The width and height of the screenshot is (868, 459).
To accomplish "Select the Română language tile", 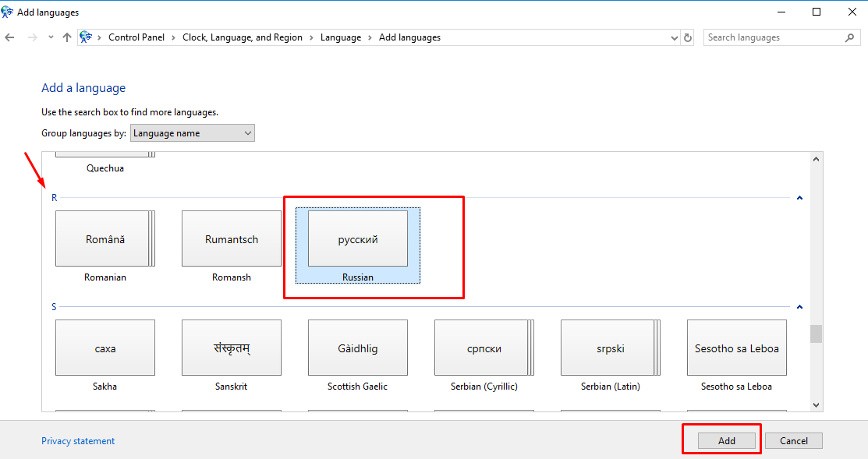I will point(105,239).
